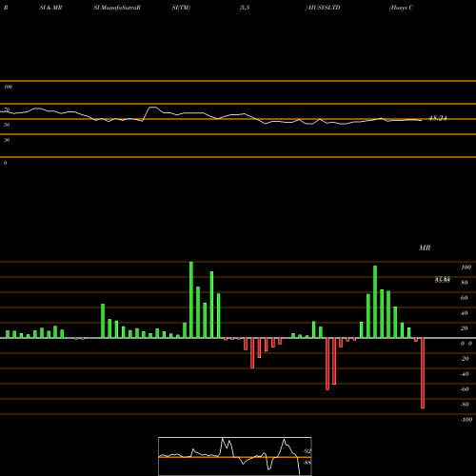Open the mini overview chart thumbnail
The height and width of the screenshot is (476, 476).
235,456
